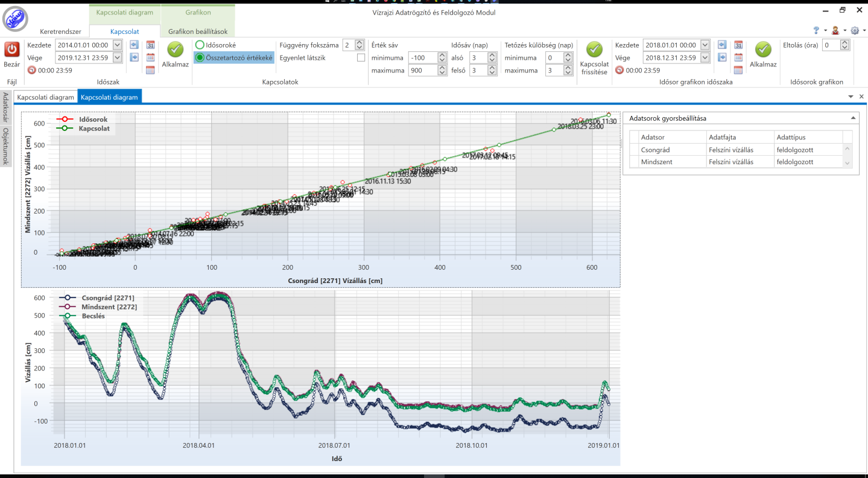Step back with left arrow in Időszak group
The width and height of the screenshot is (868, 478).
pyautogui.click(x=134, y=45)
